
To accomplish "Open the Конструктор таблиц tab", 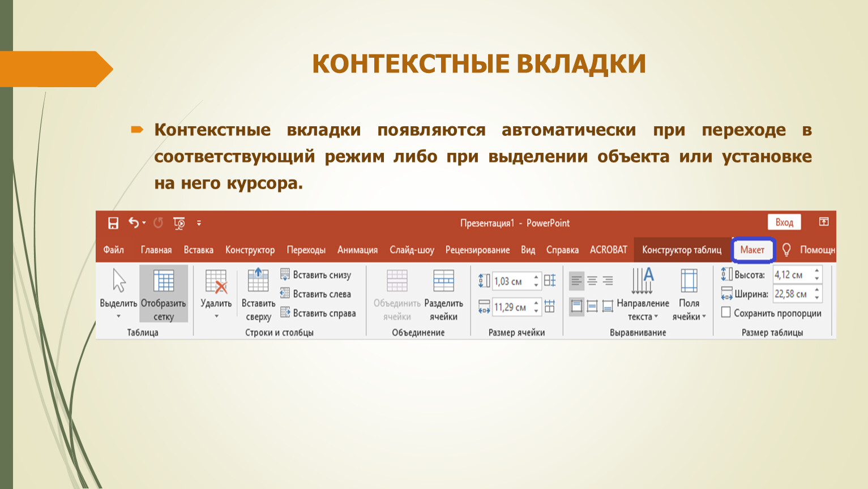I will pos(681,250).
